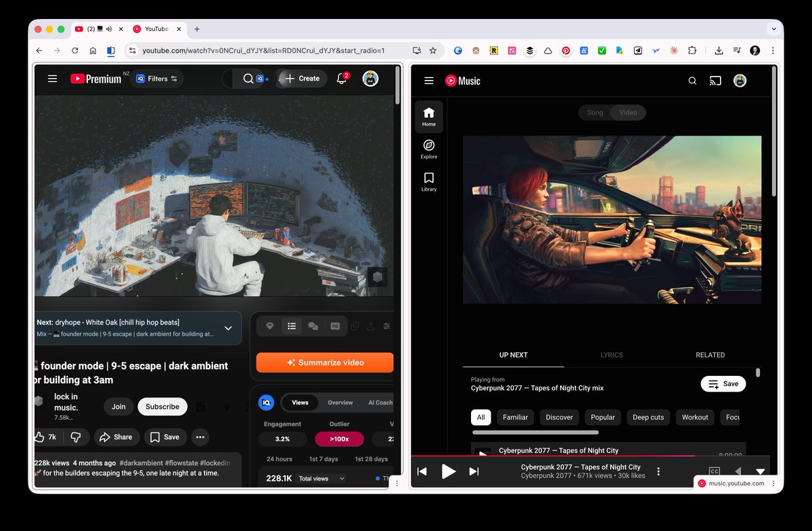Click the Cast icon in YouTube Music

tap(715, 81)
